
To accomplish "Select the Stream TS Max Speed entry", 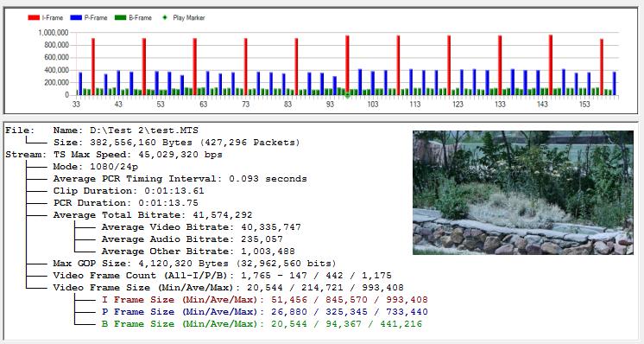I will point(137,155).
